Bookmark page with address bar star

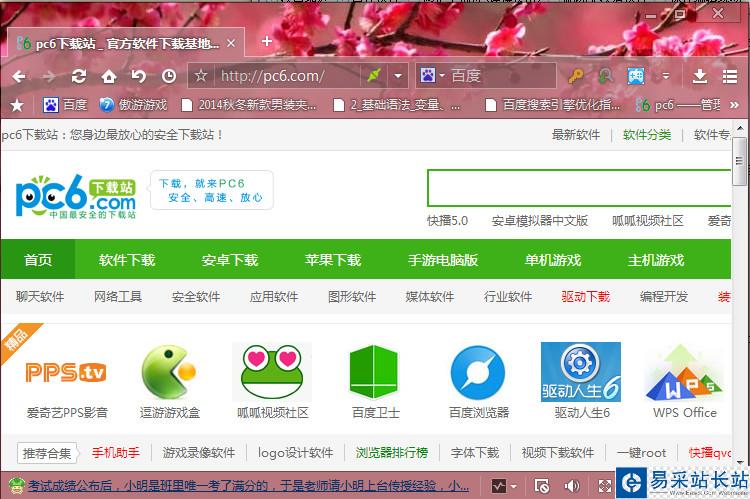click(x=201, y=76)
